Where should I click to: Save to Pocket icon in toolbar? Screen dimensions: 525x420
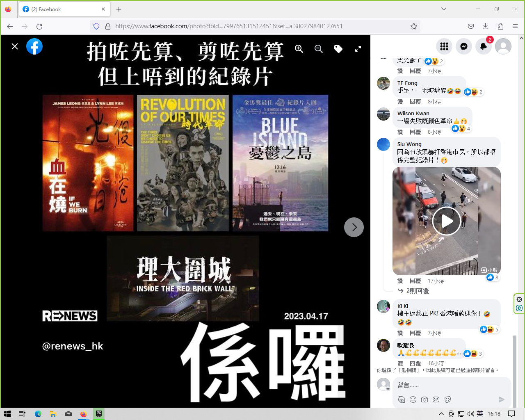point(471,26)
